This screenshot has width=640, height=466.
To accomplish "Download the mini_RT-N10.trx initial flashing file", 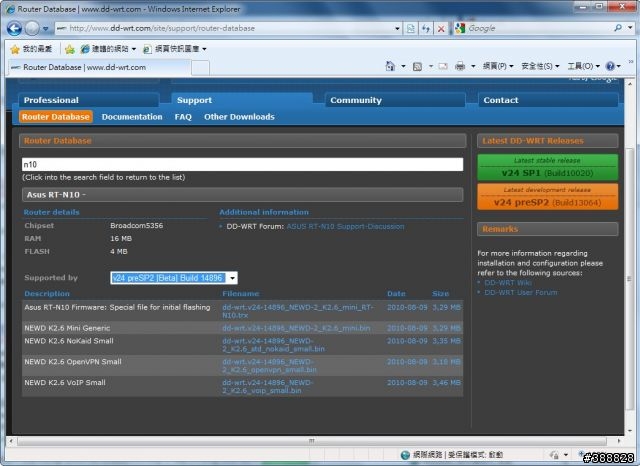I will (298, 311).
